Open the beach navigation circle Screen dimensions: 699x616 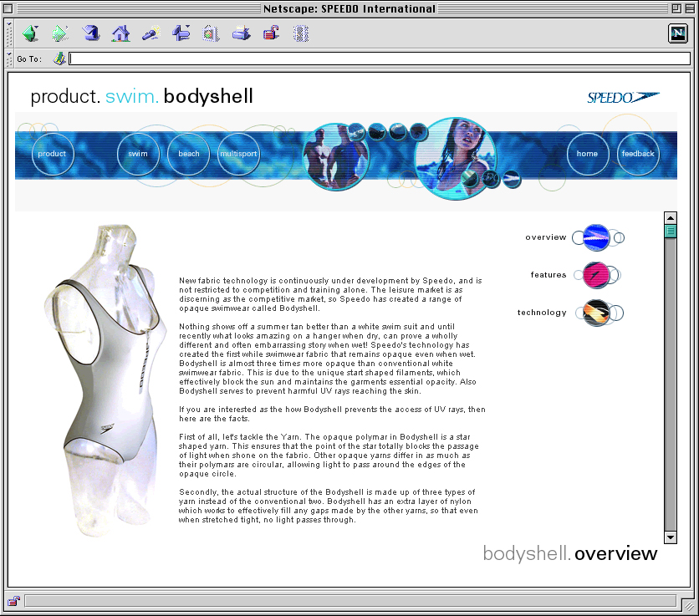point(189,154)
